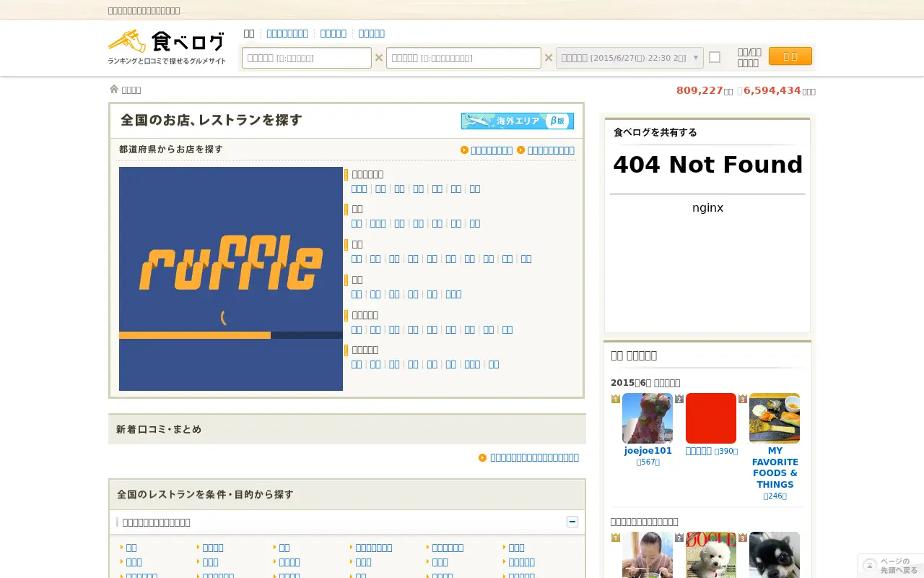The width and height of the screenshot is (924, 578).
Task: Open the 2015/6/27 22:30 reservation dropdown
Action: coord(629,58)
